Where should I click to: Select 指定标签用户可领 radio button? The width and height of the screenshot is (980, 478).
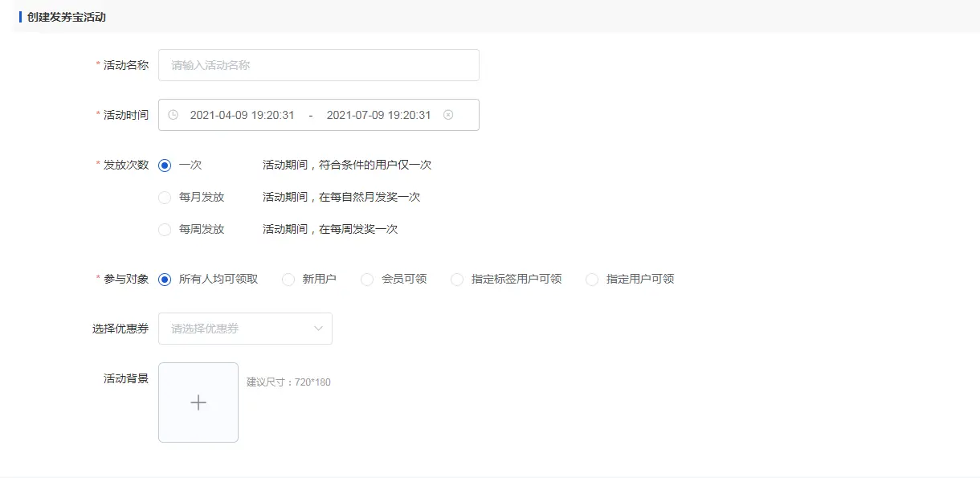457,280
